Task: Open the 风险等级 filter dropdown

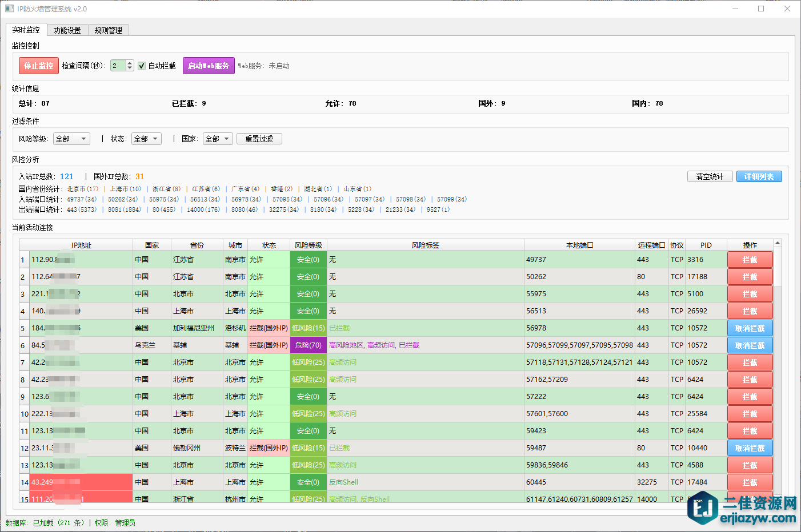Action: 71,139
